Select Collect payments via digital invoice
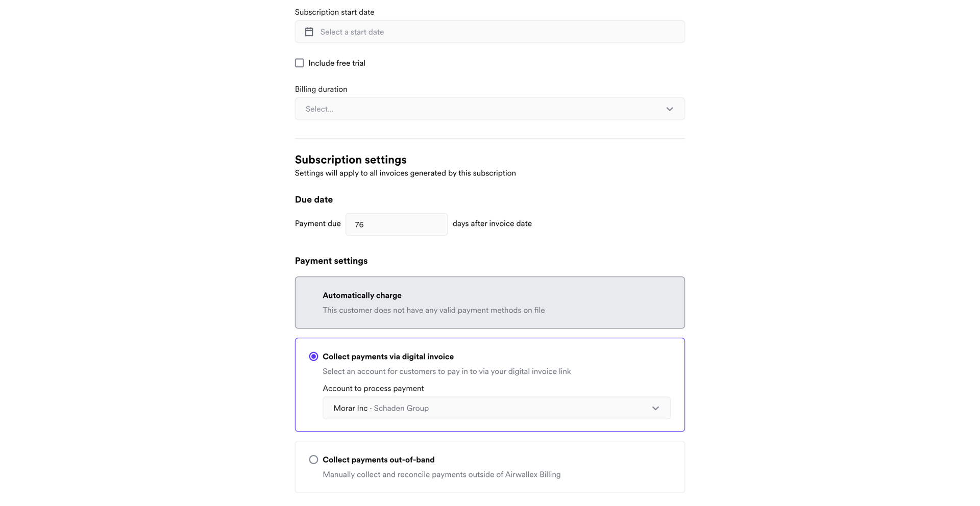The image size is (980, 506). click(313, 356)
